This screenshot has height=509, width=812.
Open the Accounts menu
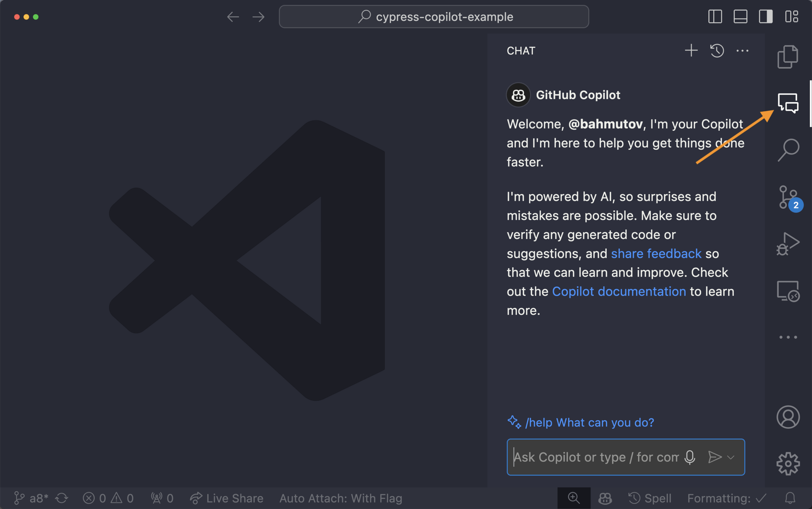(x=788, y=417)
